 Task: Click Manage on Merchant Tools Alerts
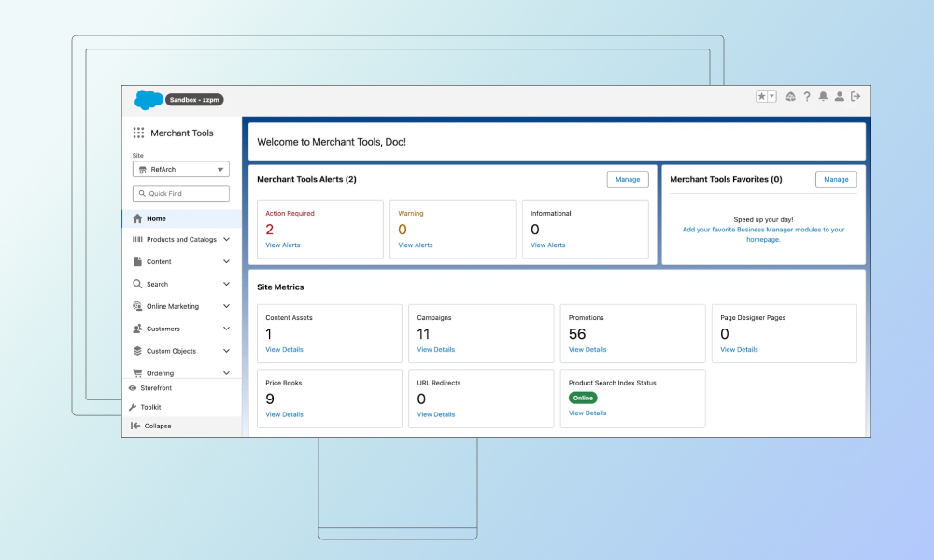[x=627, y=179]
